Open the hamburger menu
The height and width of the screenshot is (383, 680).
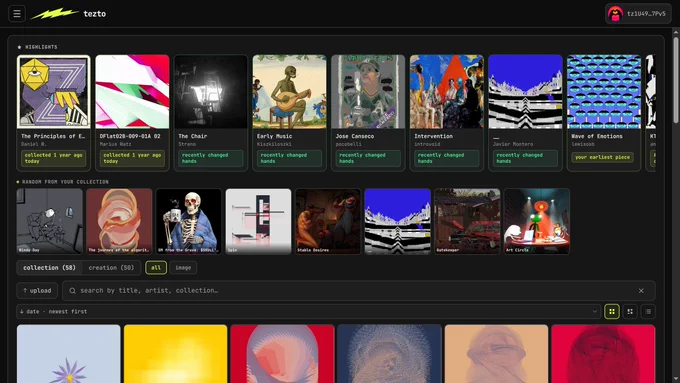click(17, 13)
